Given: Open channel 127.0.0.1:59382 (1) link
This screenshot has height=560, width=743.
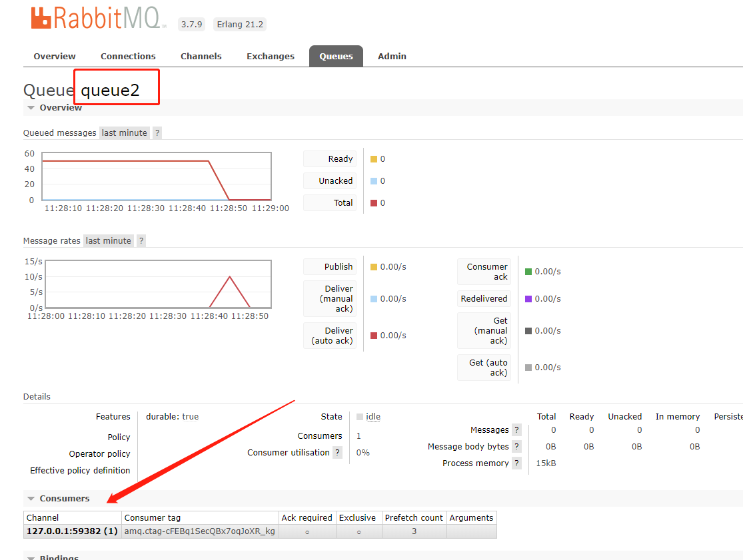Looking at the screenshot, I should tap(72, 531).
